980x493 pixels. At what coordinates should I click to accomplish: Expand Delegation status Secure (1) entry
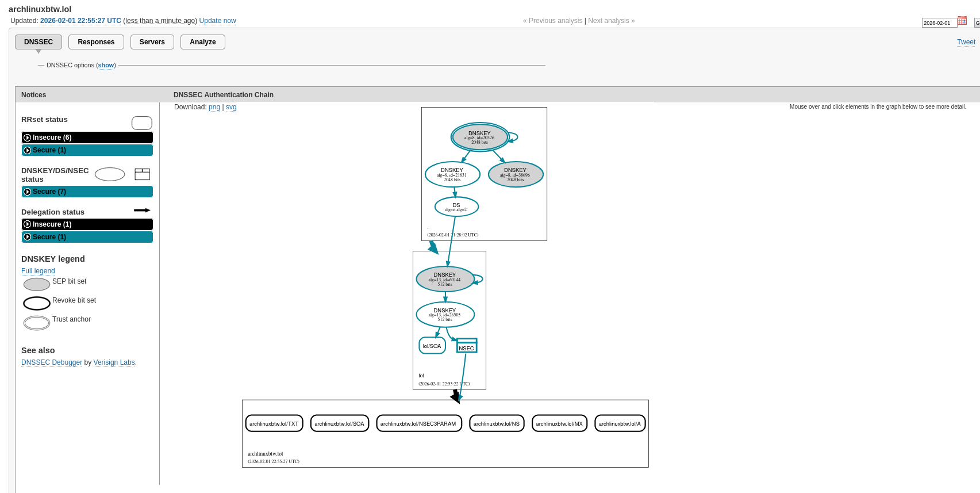pyautogui.click(x=87, y=237)
